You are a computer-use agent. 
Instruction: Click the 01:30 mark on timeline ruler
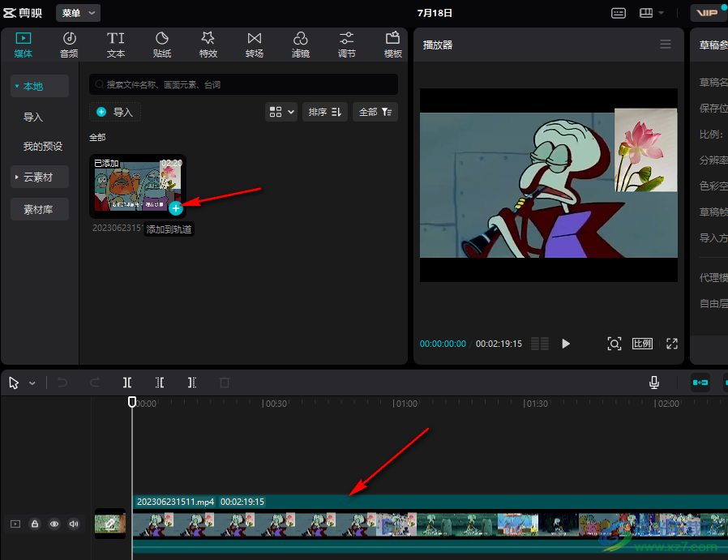pyautogui.click(x=536, y=404)
